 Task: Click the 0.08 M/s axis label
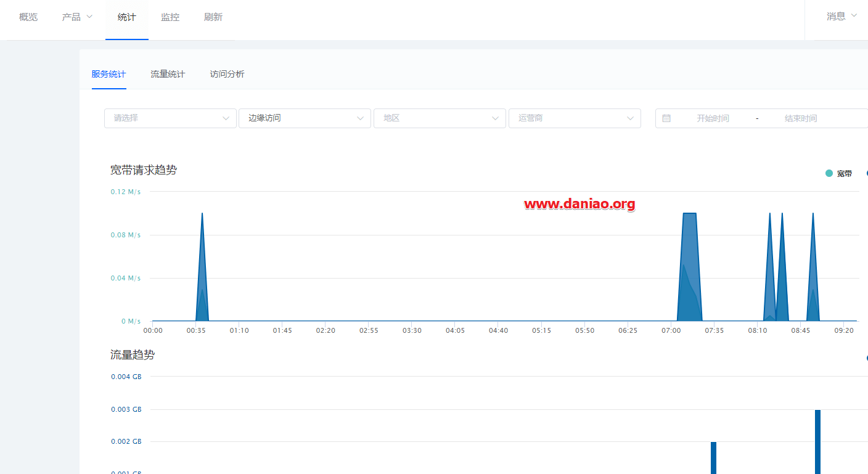coord(126,235)
